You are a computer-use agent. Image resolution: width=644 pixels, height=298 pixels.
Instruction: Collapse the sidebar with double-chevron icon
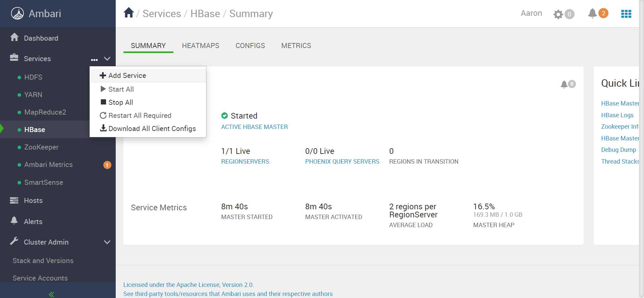point(51,294)
